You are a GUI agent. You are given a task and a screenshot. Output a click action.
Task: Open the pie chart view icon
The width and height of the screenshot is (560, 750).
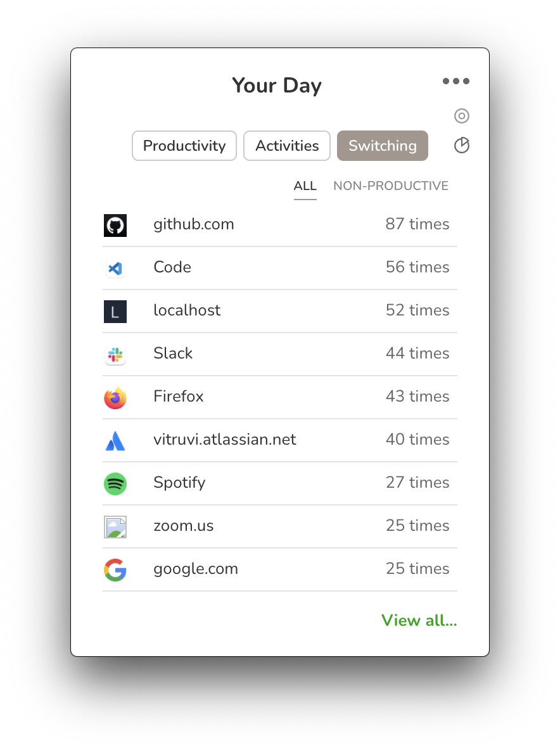coord(461,146)
